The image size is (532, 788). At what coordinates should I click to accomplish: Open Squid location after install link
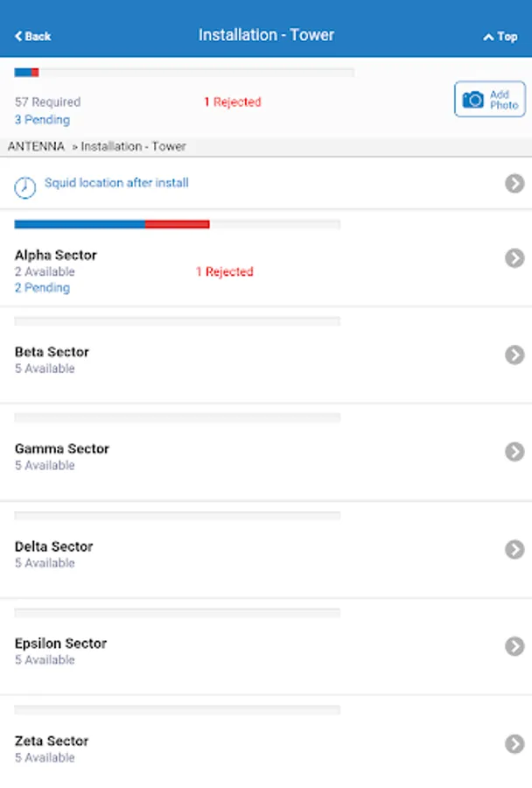click(x=116, y=183)
